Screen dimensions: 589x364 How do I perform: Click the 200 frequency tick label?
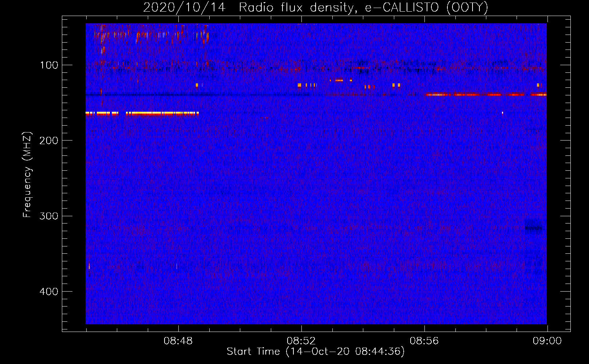point(49,141)
